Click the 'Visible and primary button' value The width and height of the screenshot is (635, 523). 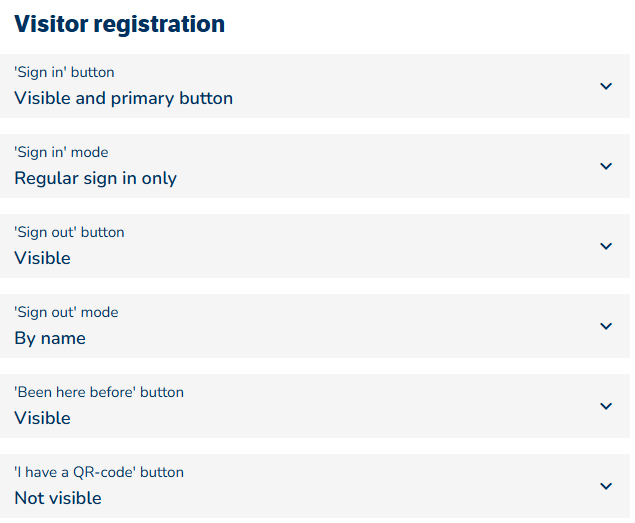[x=123, y=98]
